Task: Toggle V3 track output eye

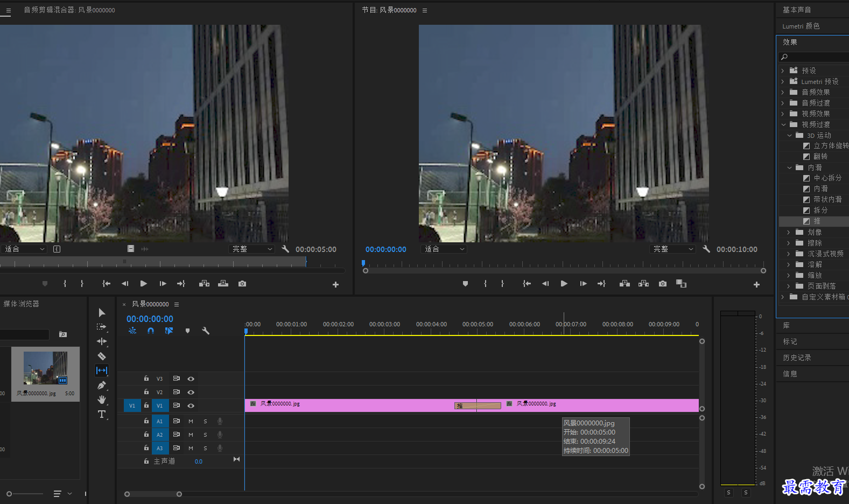Action: tap(191, 379)
